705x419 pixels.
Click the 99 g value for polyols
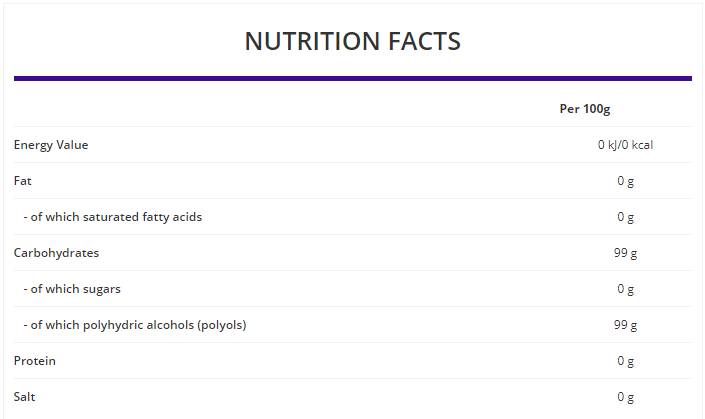626,325
